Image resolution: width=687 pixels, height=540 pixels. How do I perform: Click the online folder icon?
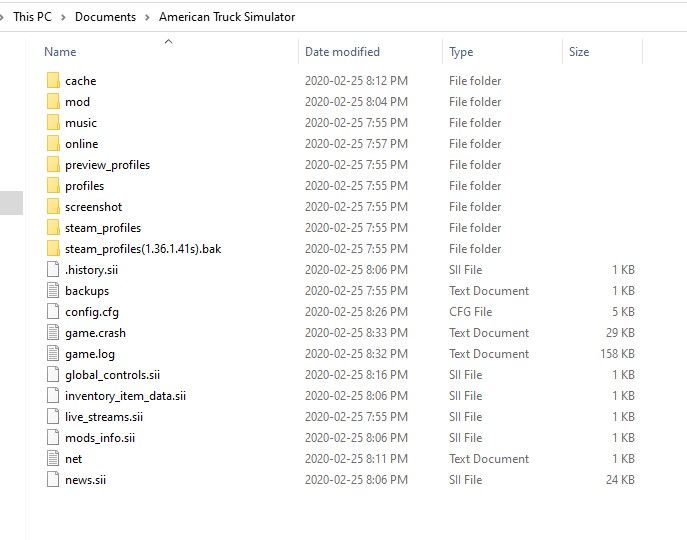point(53,144)
